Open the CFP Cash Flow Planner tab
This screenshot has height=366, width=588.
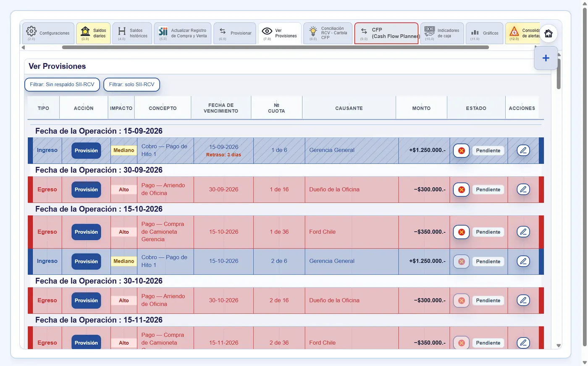[x=386, y=33]
